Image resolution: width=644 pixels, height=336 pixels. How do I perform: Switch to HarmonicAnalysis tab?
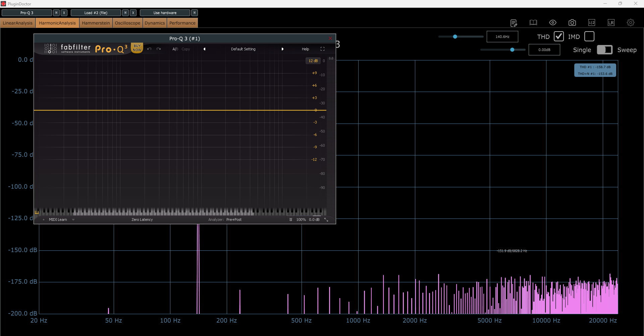click(x=57, y=23)
